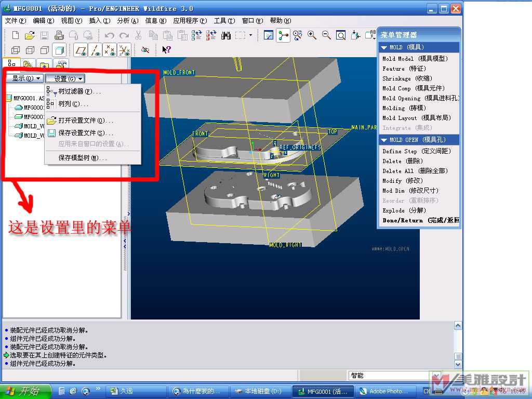This screenshot has width=532, height=399.
Task: Click message area scroll-down arrow
Action: click(x=458, y=364)
